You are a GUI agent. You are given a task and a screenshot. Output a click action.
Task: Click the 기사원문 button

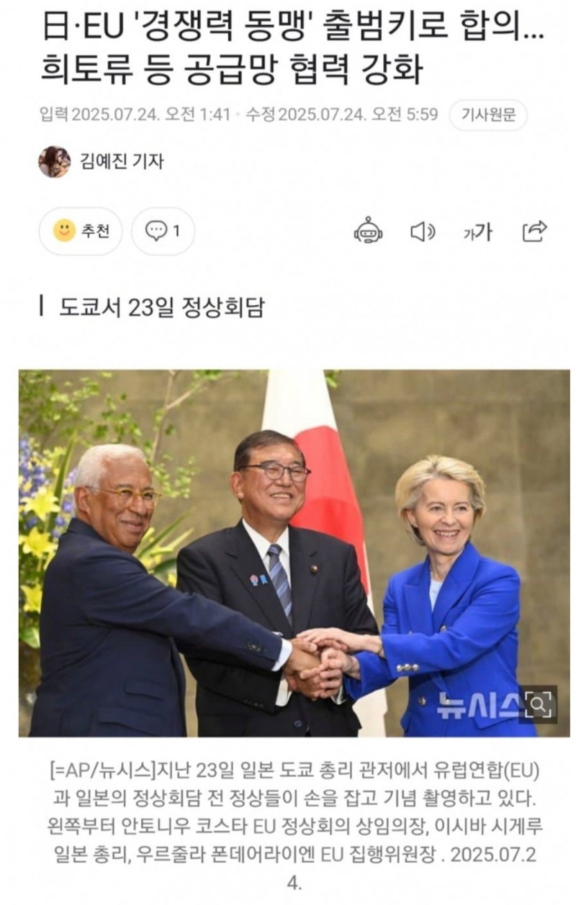point(488,116)
